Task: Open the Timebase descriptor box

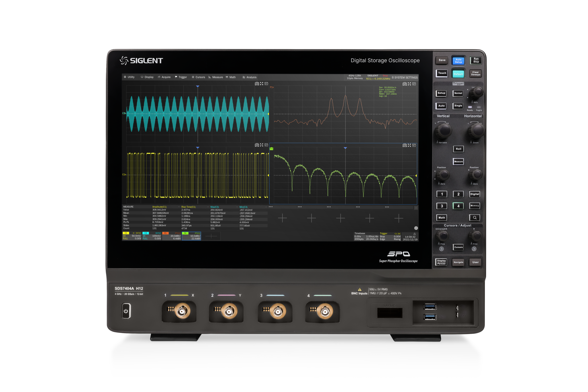Action: [366, 236]
